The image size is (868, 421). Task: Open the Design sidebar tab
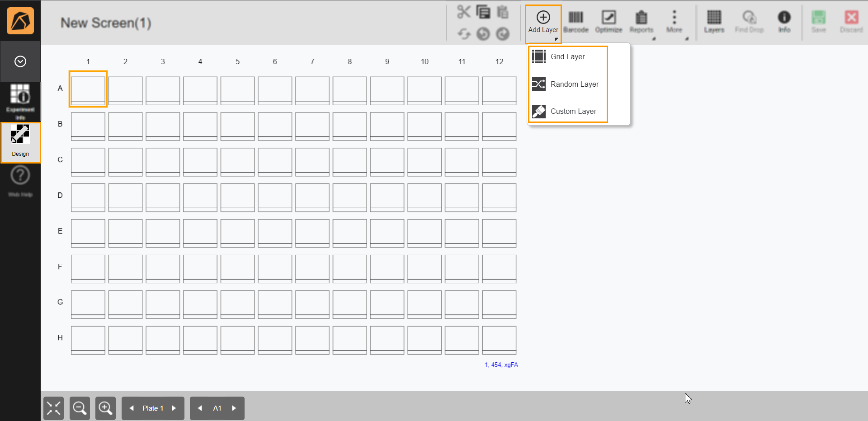(20, 142)
